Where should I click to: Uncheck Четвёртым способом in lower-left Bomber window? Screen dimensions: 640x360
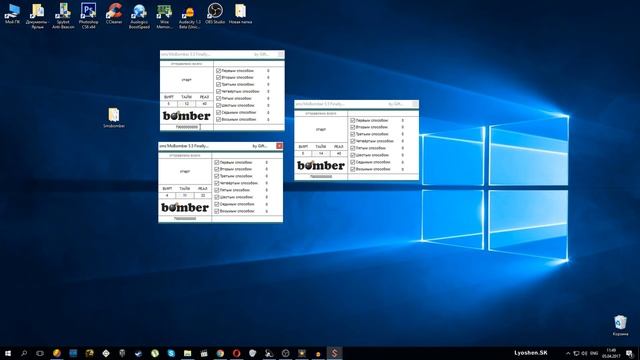point(217,183)
